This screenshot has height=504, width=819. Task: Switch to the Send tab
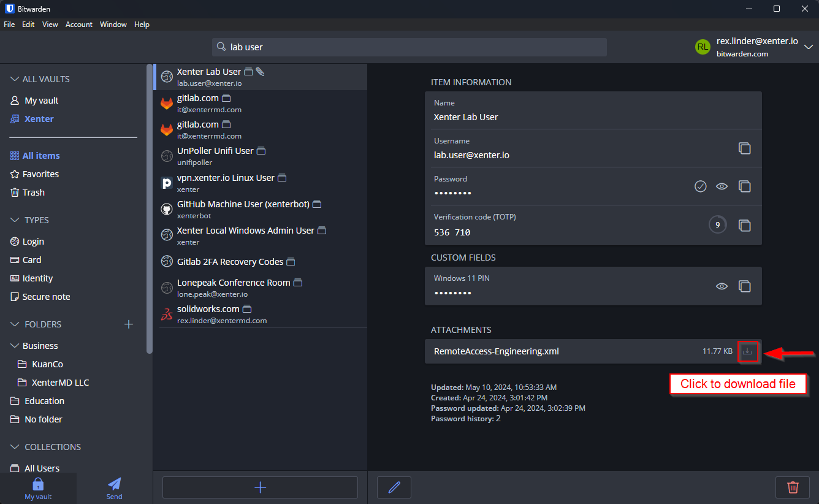pyautogui.click(x=114, y=488)
